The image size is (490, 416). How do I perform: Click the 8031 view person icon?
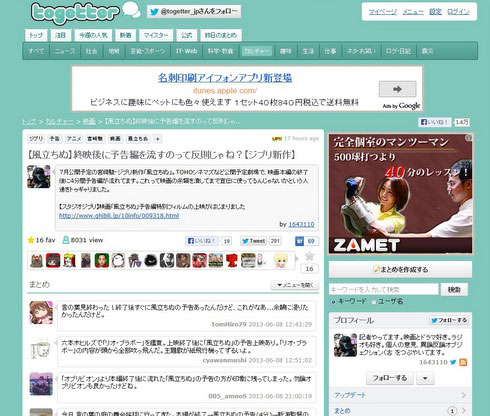click(66, 240)
